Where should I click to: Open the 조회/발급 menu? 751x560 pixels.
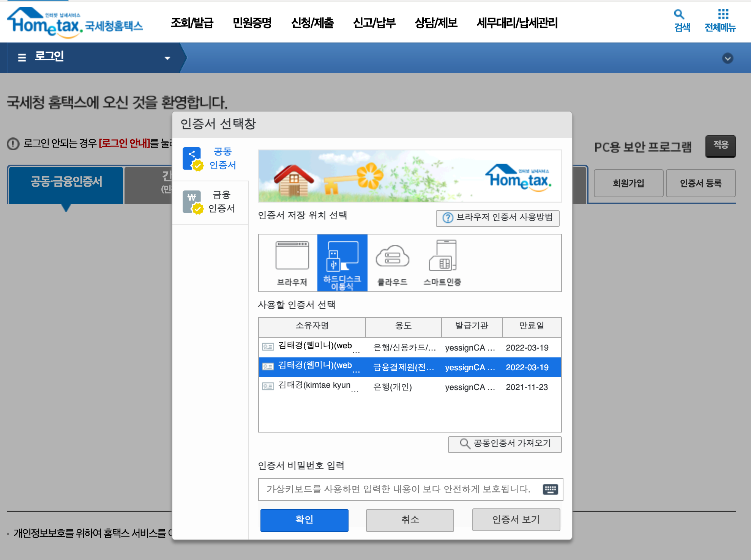click(192, 23)
